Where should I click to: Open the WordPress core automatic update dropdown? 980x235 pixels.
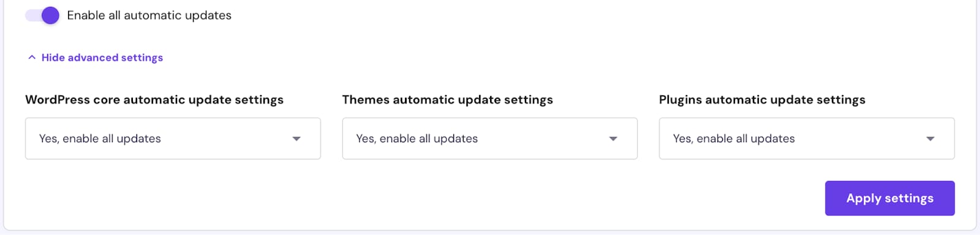point(173,139)
